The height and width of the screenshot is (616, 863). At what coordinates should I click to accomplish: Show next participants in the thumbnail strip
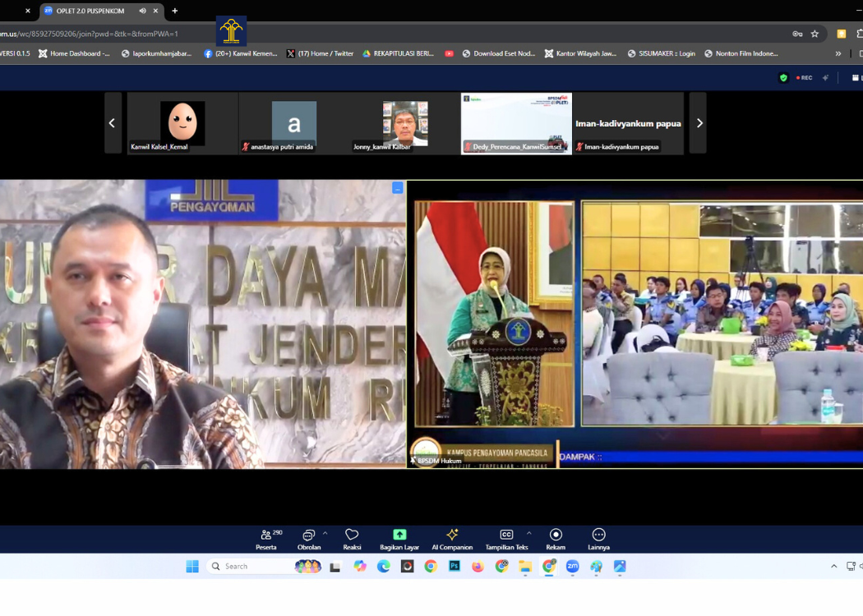click(699, 123)
